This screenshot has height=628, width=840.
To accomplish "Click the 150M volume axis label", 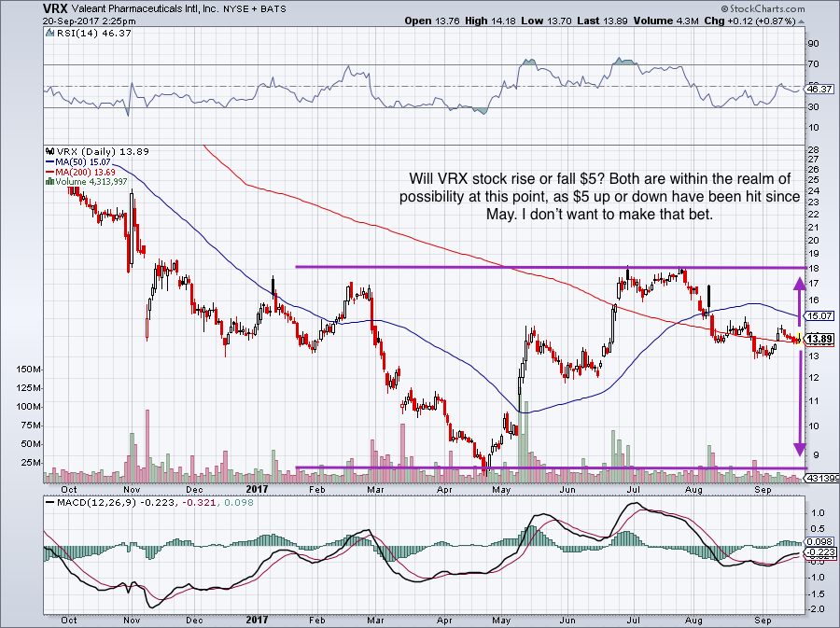I will pyautogui.click(x=29, y=370).
